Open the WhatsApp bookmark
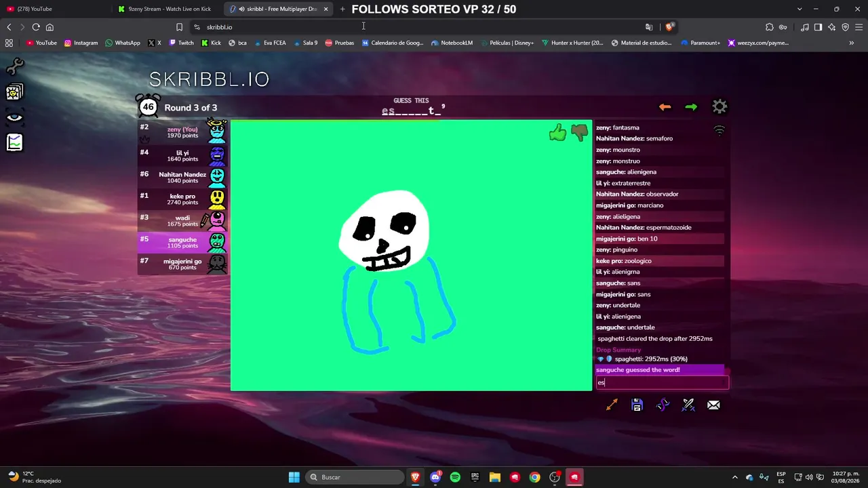The image size is (868, 488). click(x=123, y=43)
